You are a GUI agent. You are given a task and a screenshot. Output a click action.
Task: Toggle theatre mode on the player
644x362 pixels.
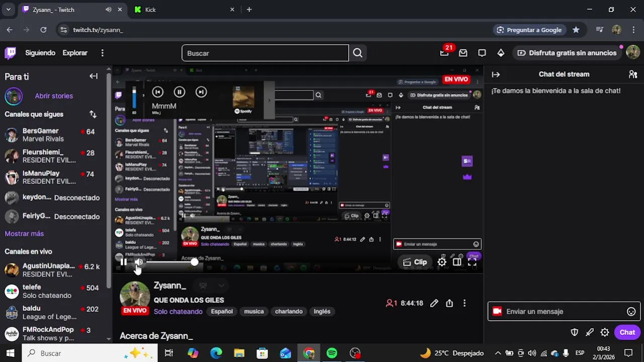(457, 262)
